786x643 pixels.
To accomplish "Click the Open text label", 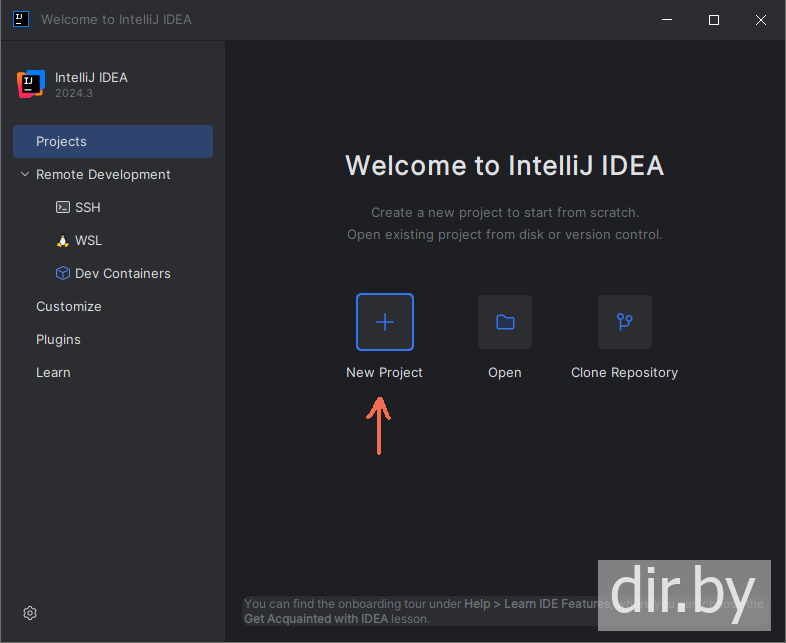I will click(505, 373).
